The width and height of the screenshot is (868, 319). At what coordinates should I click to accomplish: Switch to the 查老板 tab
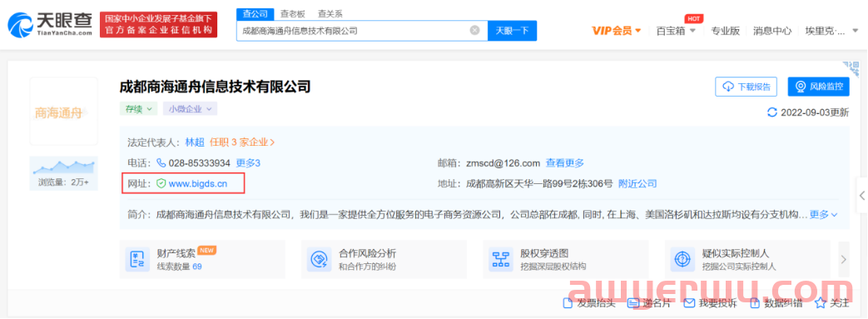(293, 13)
